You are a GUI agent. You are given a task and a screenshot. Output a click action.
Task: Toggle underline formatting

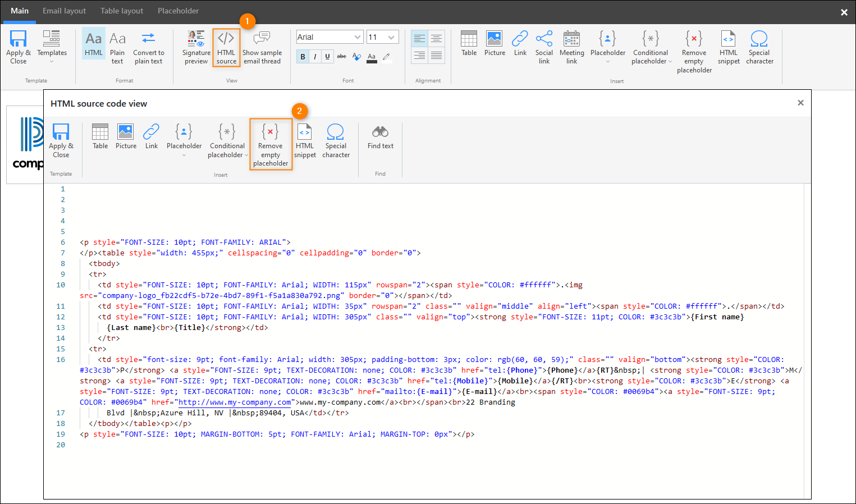point(327,57)
